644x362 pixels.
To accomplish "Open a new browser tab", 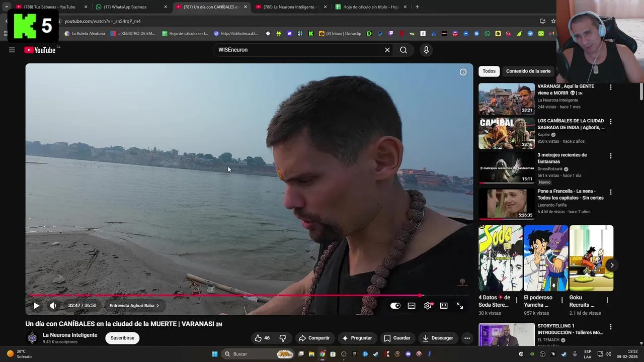I will pos(417,7).
